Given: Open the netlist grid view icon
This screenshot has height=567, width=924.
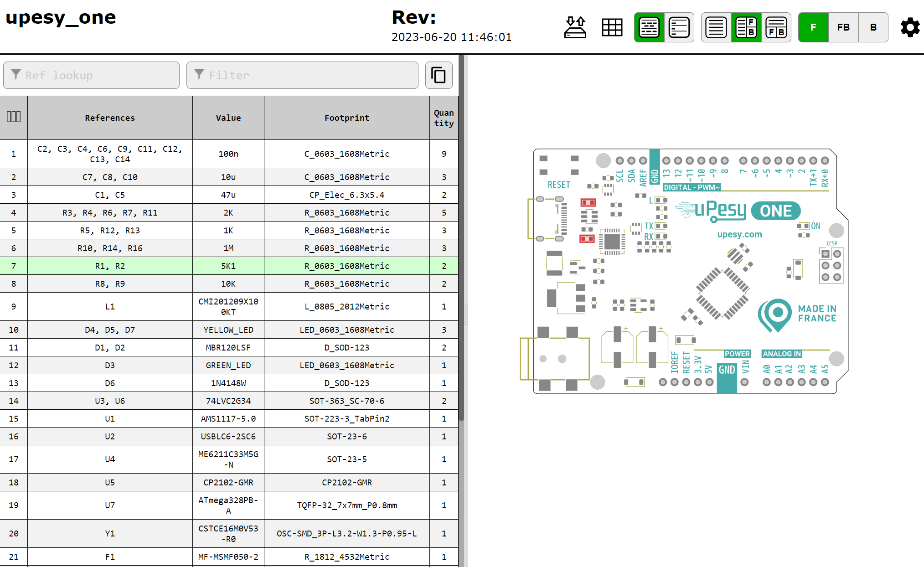Looking at the screenshot, I should pos(612,27).
